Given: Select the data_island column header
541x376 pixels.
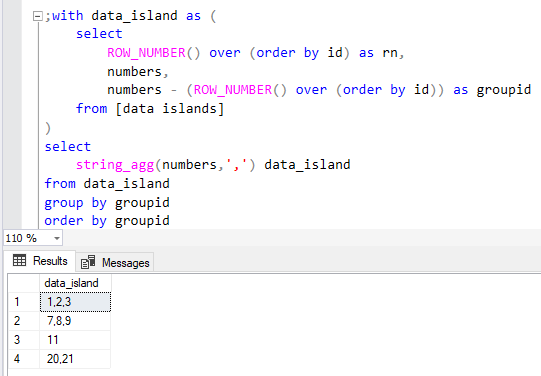Looking at the screenshot, I should 75,283.
